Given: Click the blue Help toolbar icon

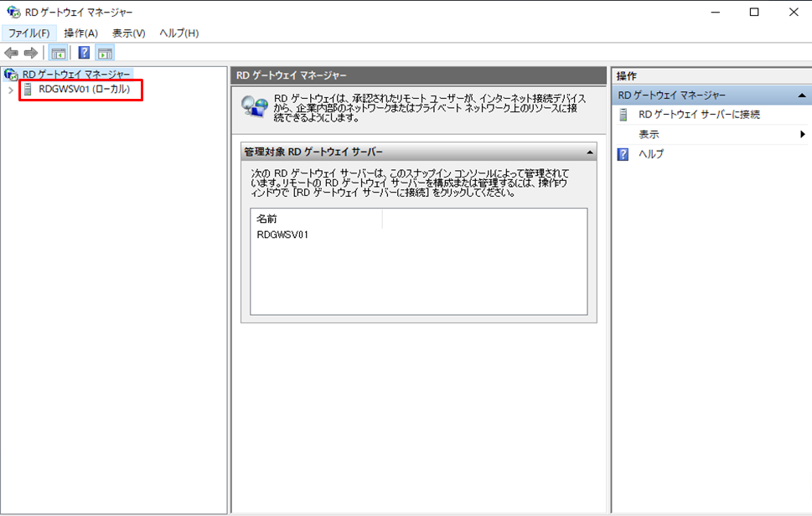Looking at the screenshot, I should 84,53.
